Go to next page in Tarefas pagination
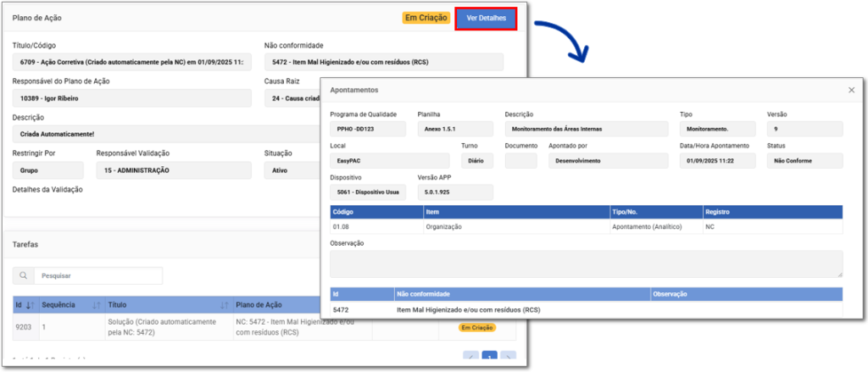Viewport: 868px width, 372px height. (508, 357)
